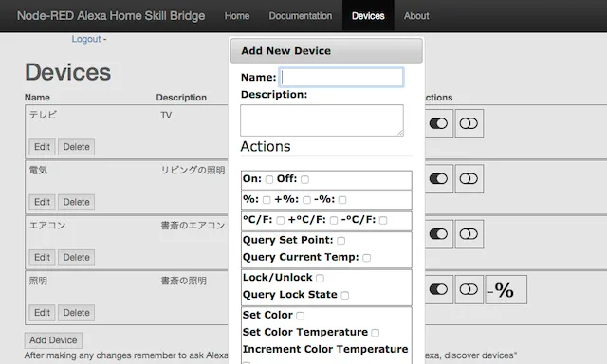Tick the +°C/F: increase temperature checkbox
The height and width of the screenshot is (364, 607).
coord(334,221)
